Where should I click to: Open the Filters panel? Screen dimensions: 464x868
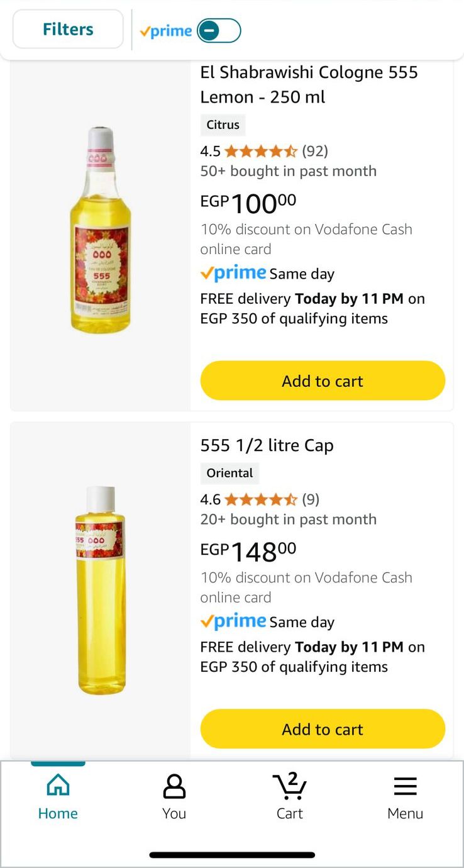(68, 30)
